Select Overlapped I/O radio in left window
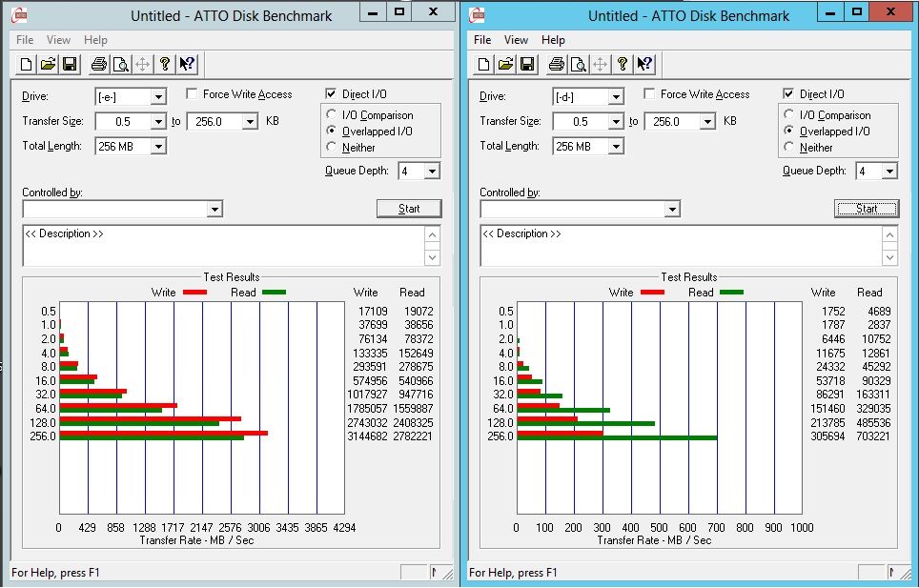The height and width of the screenshot is (588, 919). (332, 131)
